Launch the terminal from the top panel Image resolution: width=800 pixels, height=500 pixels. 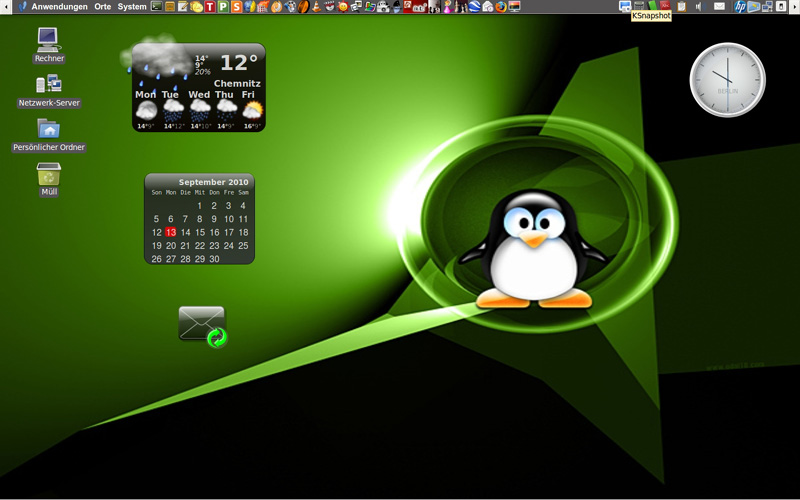[x=156, y=7]
